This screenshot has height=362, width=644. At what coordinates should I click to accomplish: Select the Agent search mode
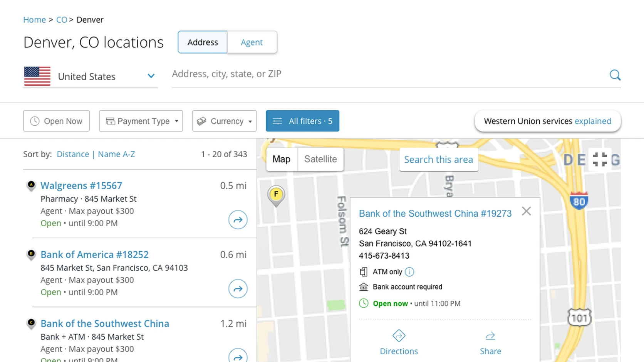pos(252,42)
